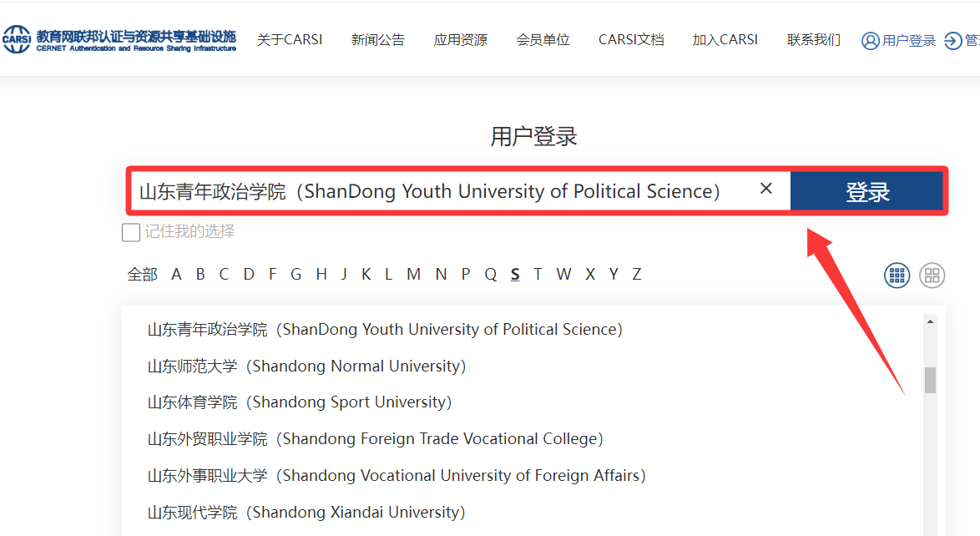Open the CARSI文档 menu
The image size is (980, 536).
631,39
